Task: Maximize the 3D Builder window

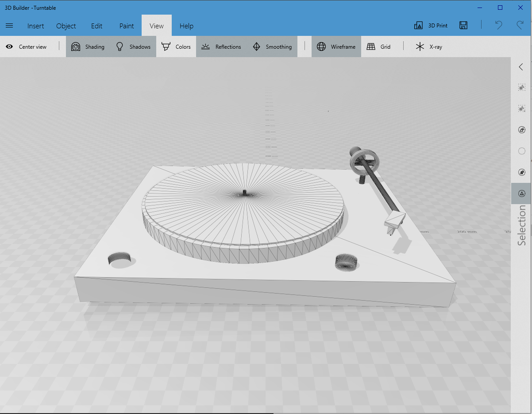Action: [x=500, y=8]
